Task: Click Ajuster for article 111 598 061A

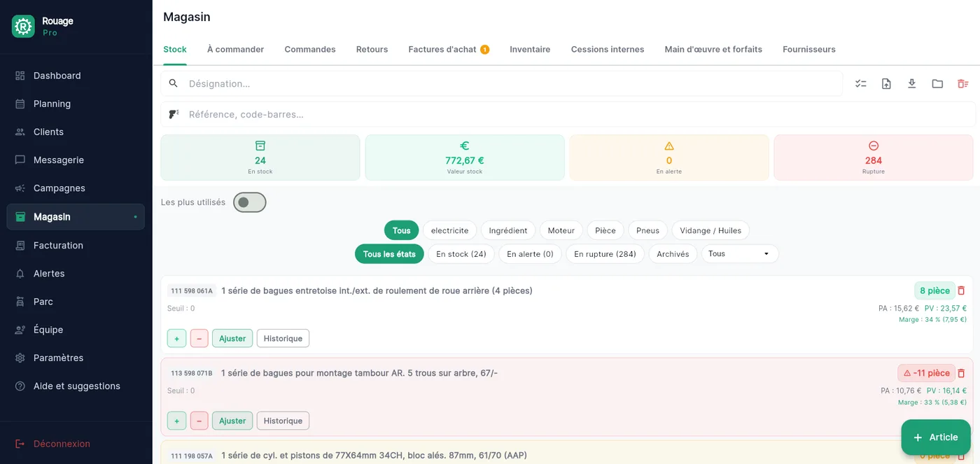Action: tap(232, 339)
